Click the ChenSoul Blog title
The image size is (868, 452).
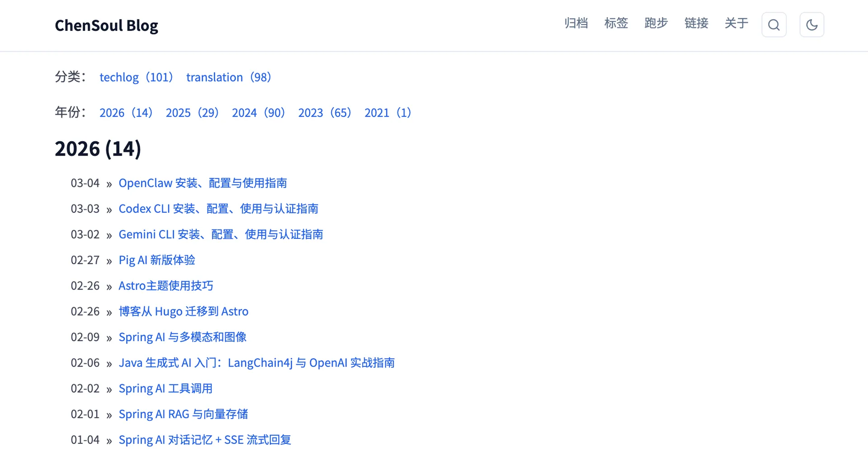(106, 26)
